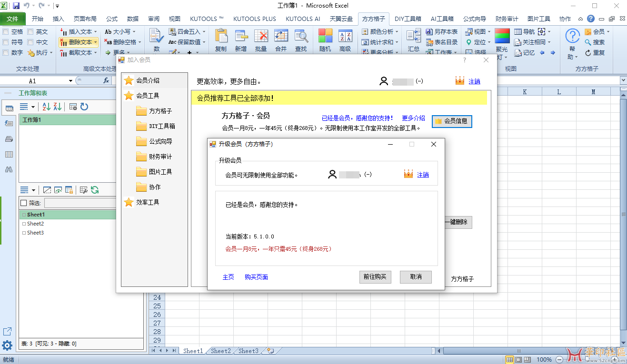Image resolution: width=627 pixels, height=364 pixels.
Task: Click 更多介绍 link in 加入会员 window
Action: pos(413,118)
